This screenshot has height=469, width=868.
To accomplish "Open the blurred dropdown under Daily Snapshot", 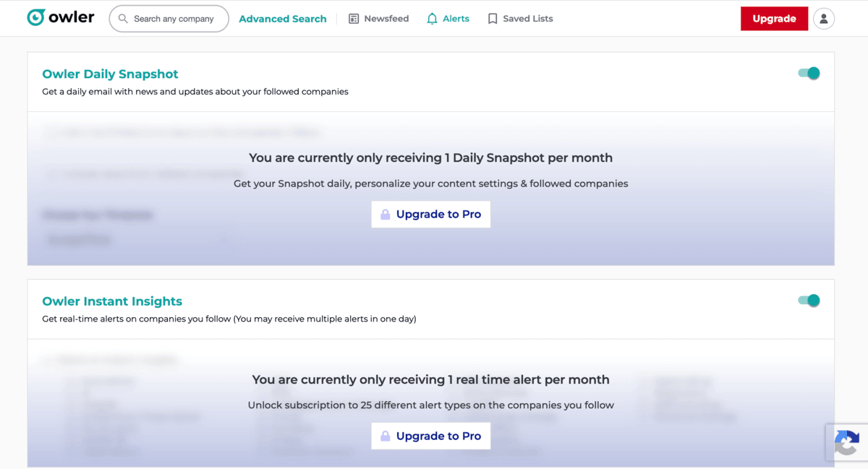I will (136, 240).
